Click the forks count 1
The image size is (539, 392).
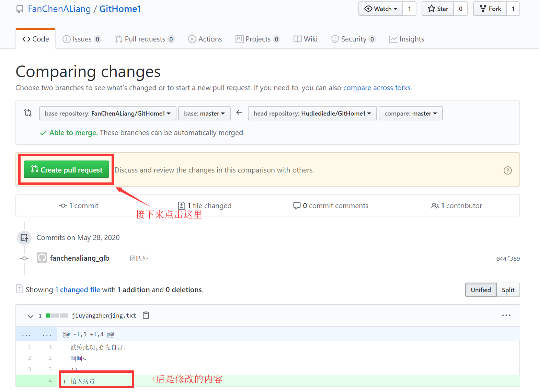pos(513,9)
